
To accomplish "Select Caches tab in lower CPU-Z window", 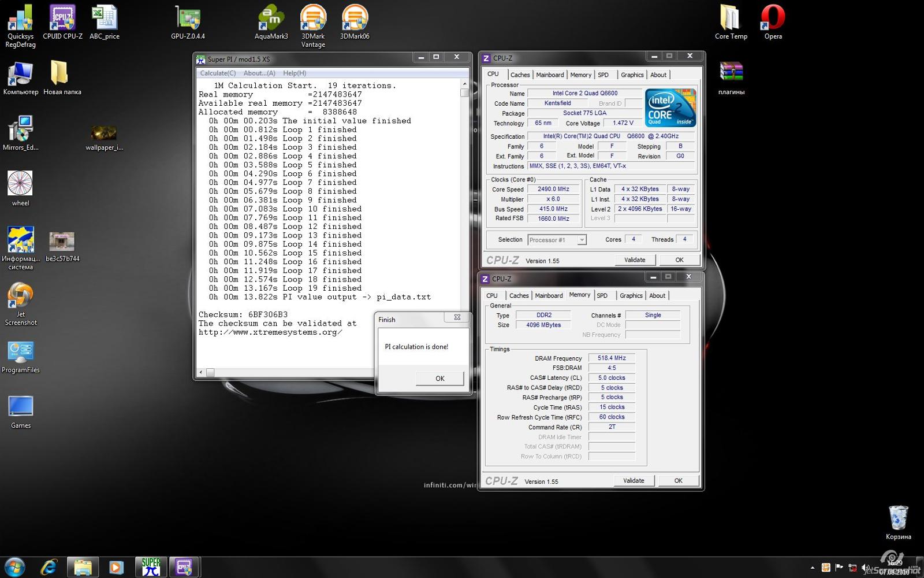I will [519, 296].
